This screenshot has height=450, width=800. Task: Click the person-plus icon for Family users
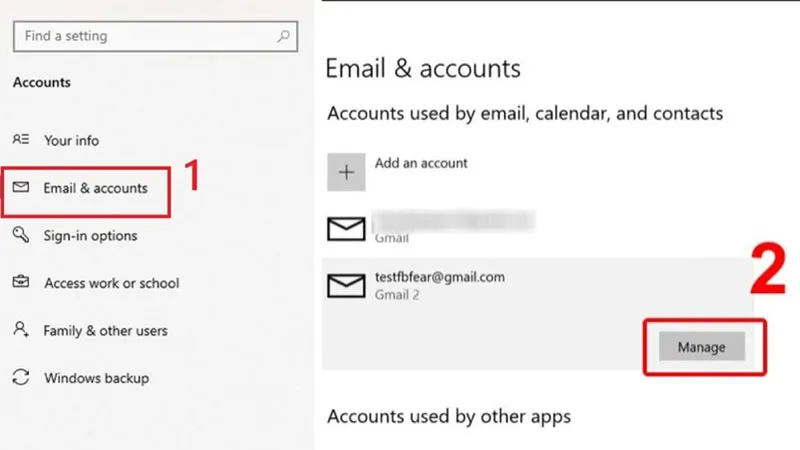(x=21, y=329)
